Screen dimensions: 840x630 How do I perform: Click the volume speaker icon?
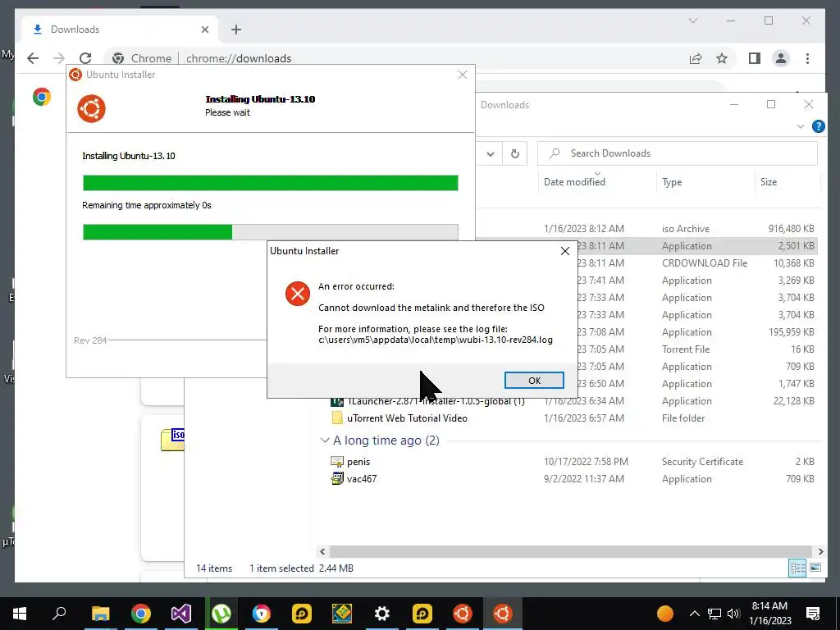733,614
